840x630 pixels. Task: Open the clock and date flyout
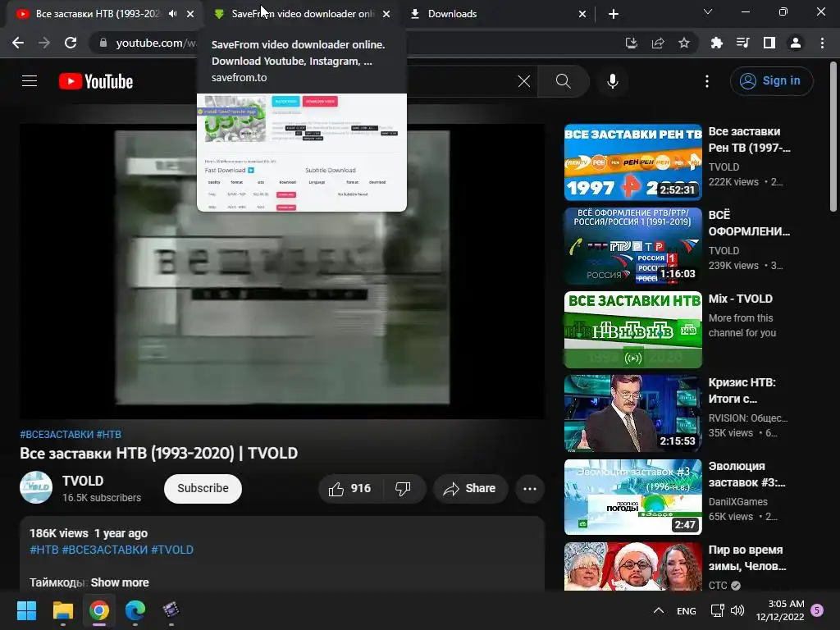[x=780, y=610]
